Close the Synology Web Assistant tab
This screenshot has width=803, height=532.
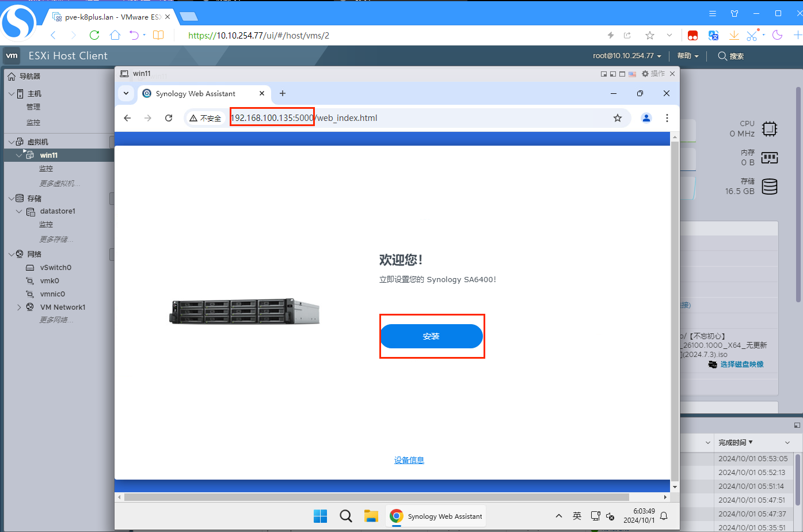(x=262, y=93)
